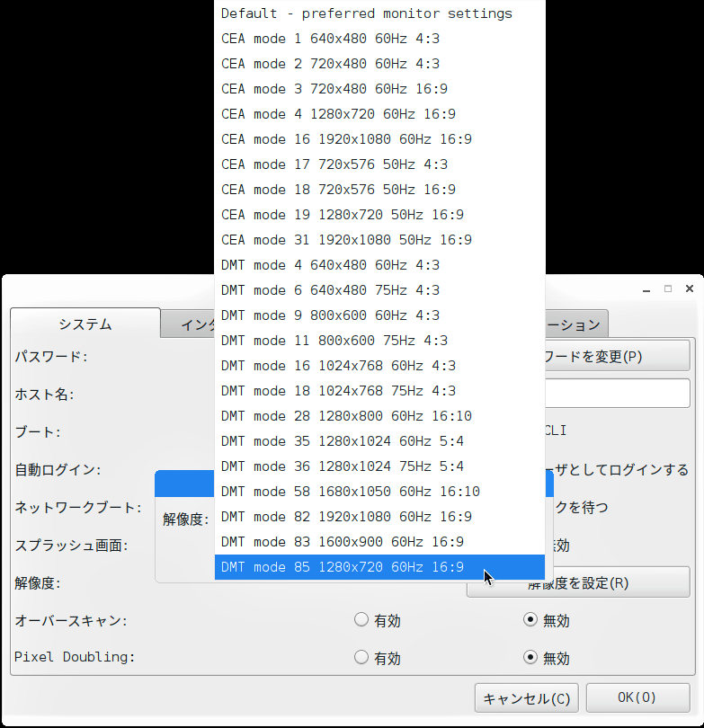Image resolution: width=704 pixels, height=728 pixels.
Task: Pick DMT mode 28 1280x800 16:10
Action: point(379,416)
